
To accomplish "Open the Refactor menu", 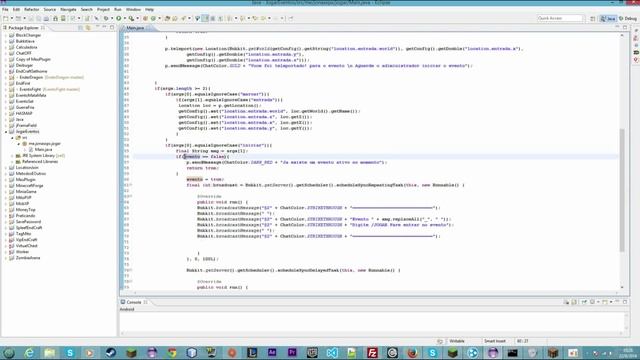I will (31, 9).
